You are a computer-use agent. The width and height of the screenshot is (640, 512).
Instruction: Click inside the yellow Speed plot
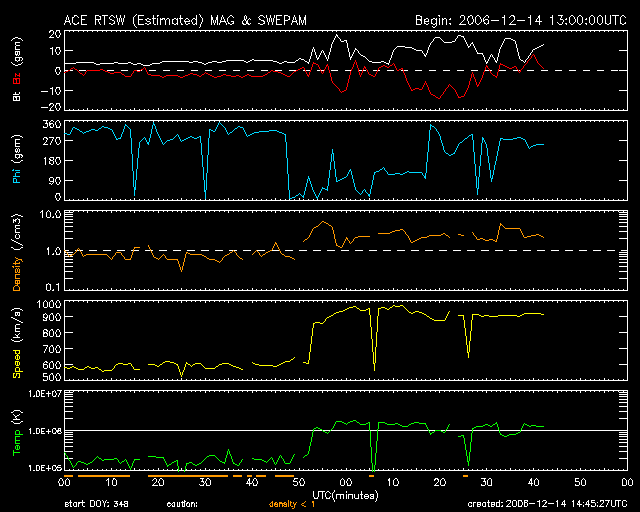pyautogui.click(x=346, y=341)
